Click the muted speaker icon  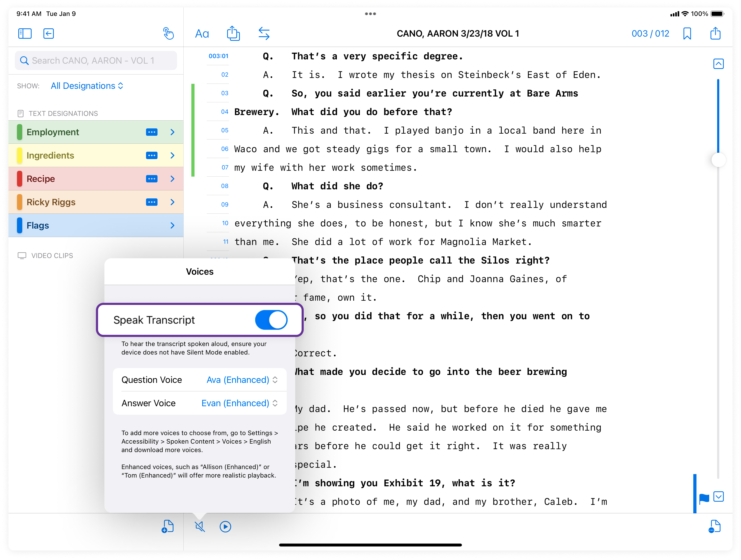200,527
